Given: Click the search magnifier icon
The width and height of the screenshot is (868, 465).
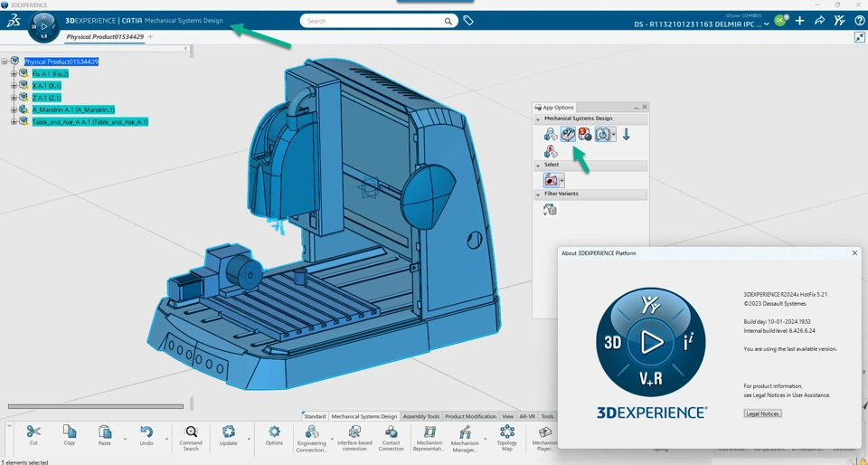Looking at the screenshot, I should (448, 21).
